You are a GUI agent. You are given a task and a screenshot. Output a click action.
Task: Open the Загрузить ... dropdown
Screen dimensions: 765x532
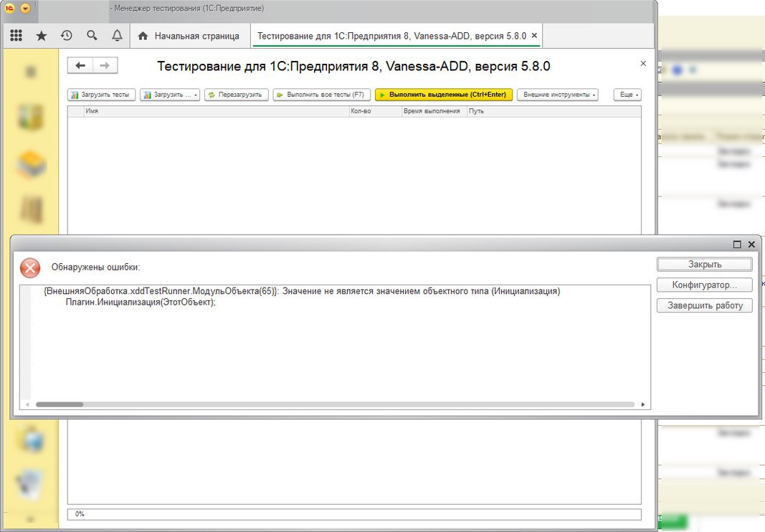coord(170,95)
